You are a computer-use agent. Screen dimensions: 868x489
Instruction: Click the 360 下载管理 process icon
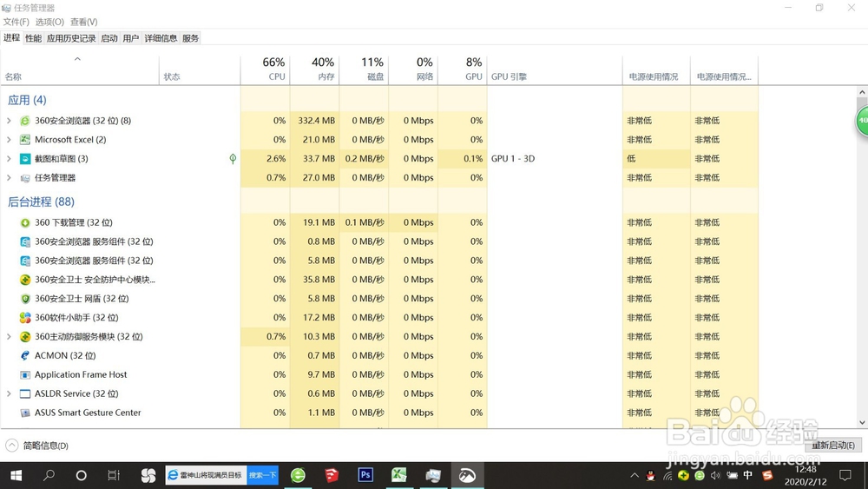[x=25, y=222]
